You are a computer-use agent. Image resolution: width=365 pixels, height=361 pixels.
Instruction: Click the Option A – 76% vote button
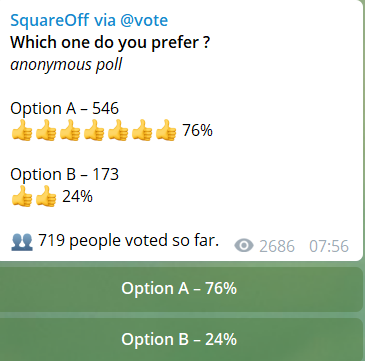pyautogui.click(x=181, y=289)
